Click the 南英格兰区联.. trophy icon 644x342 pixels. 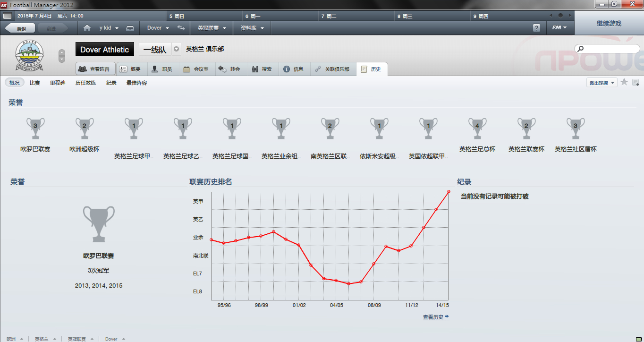coord(330,129)
